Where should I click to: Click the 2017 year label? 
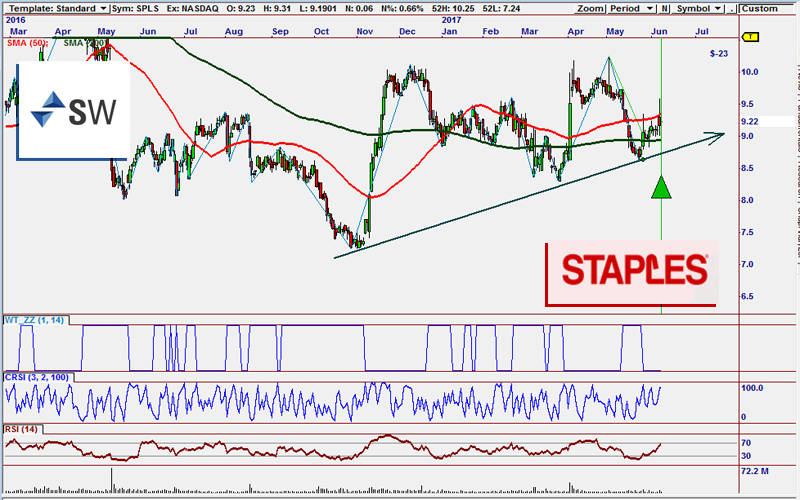[x=452, y=20]
